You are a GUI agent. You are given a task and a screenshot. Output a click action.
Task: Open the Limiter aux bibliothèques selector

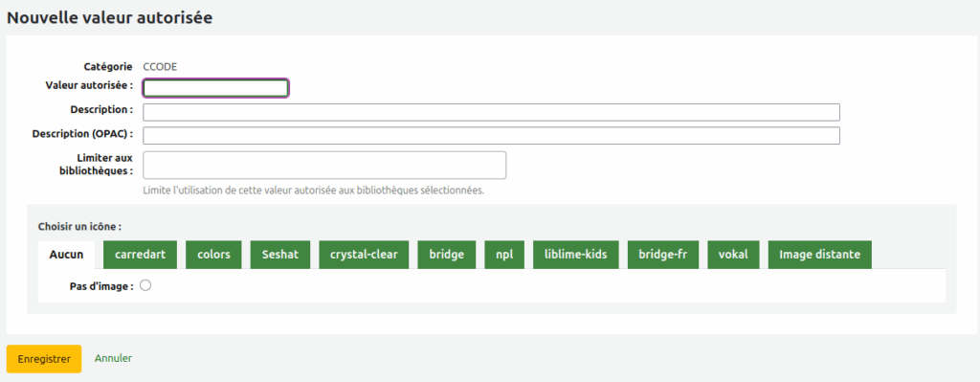pos(324,165)
